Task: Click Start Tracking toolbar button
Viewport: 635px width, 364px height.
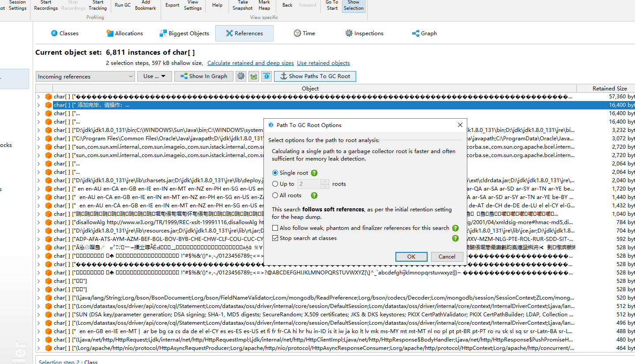Action: point(98,5)
